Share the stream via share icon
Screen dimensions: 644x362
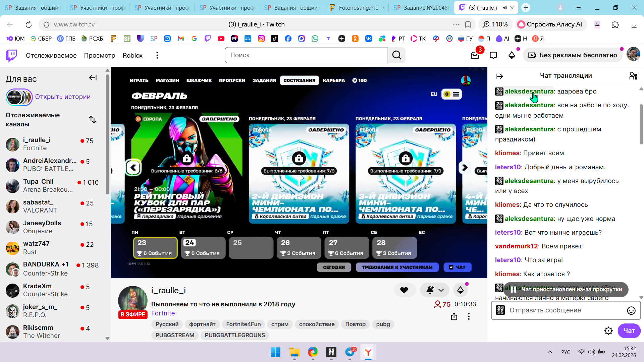(x=454, y=316)
